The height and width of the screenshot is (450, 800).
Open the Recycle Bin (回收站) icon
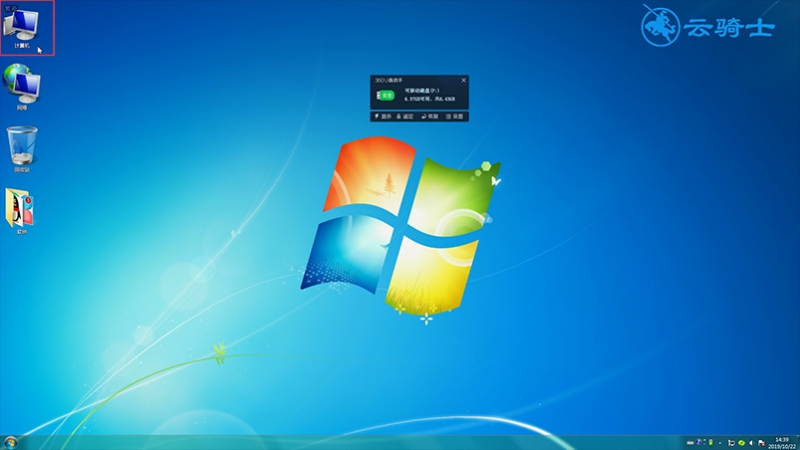click(x=22, y=149)
